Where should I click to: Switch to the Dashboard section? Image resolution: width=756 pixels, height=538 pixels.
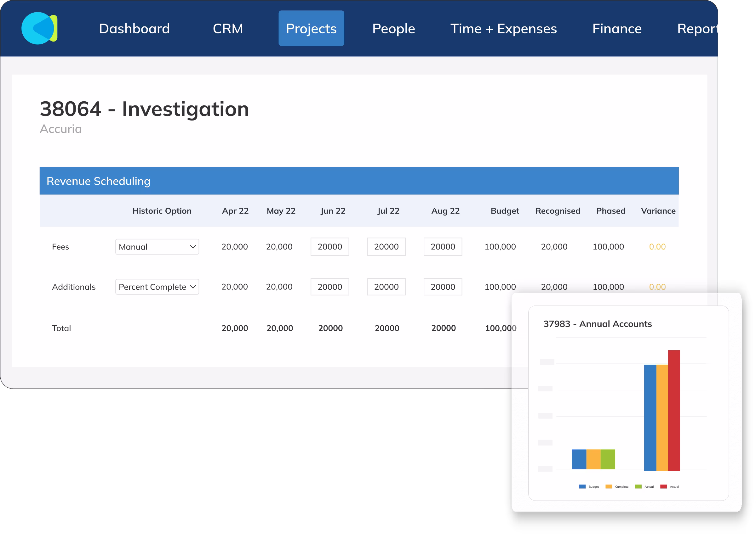[134, 28]
